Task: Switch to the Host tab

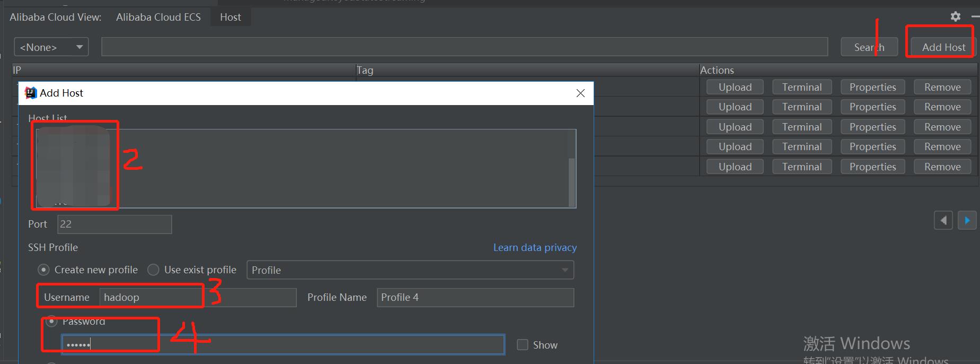Action: coord(231,17)
